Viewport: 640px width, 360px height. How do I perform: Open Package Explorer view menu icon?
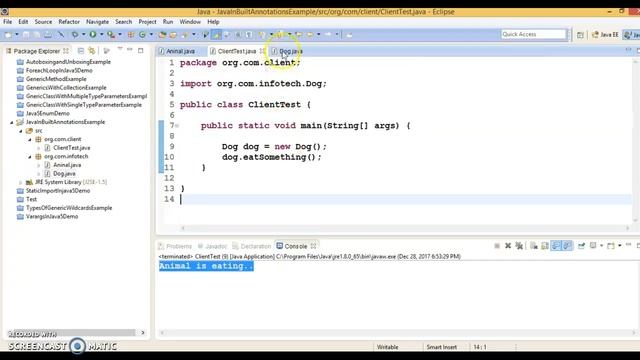(x=120, y=49)
